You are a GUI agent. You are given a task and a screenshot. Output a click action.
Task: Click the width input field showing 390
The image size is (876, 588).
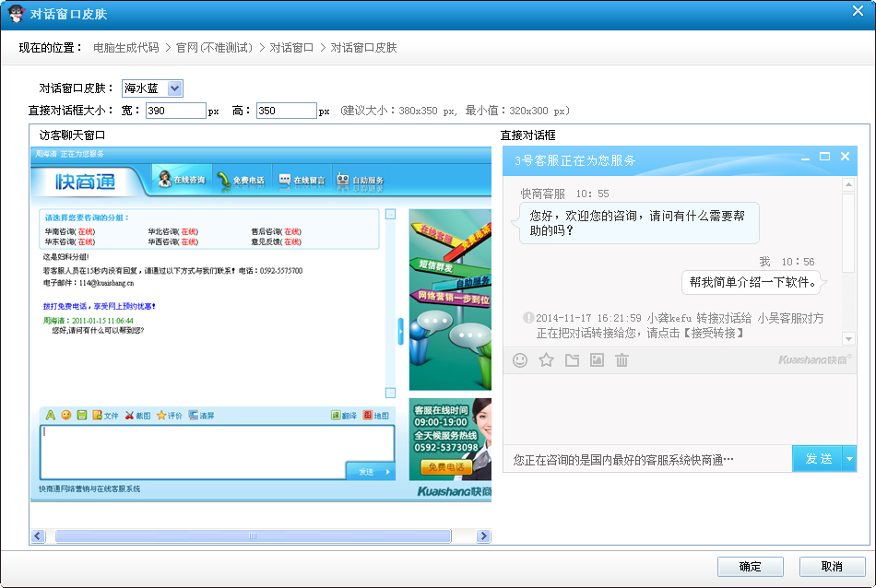175,111
